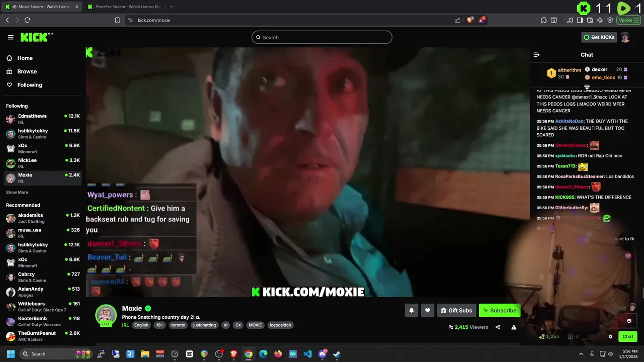Open NickLee followed channel
Image resolution: width=644 pixels, height=362 pixels.
[42, 163]
